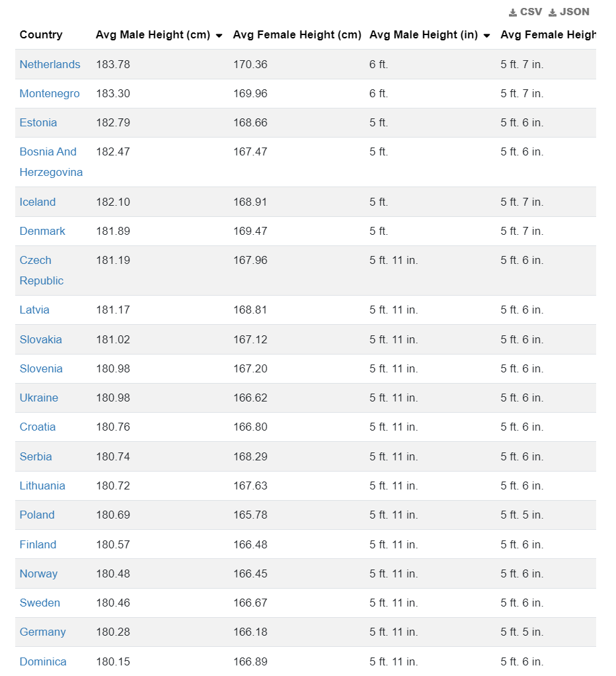Open the Montenegro link

click(x=50, y=93)
